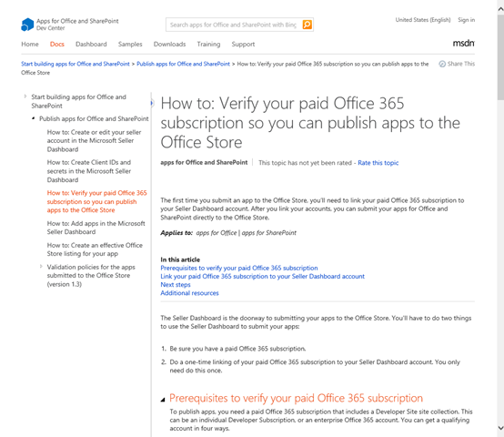504x437 pixels.
Task: Open How to: Add apps in Microsoft Seller Dashboard
Action: point(96,228)
